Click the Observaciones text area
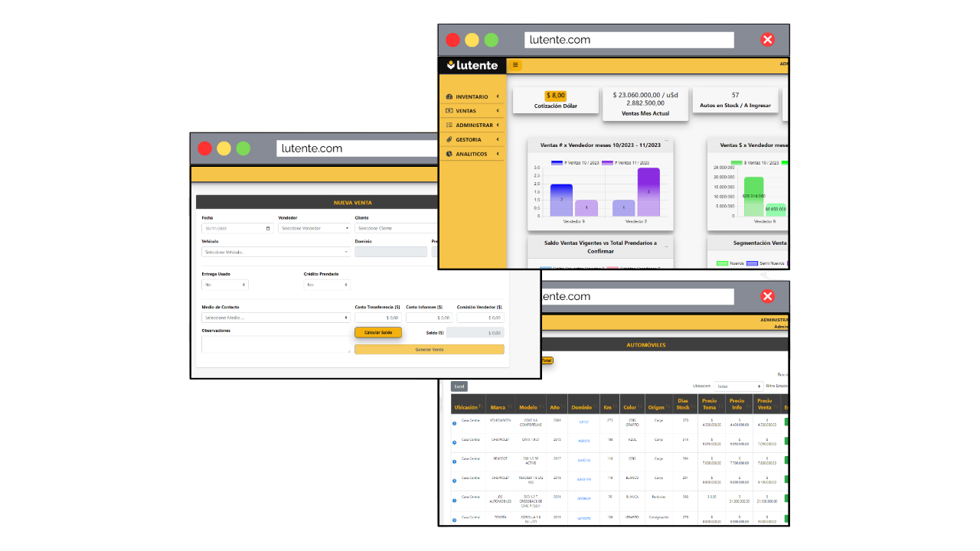The width and height of the screenshot is (980, 551). (x=276, y=344)
